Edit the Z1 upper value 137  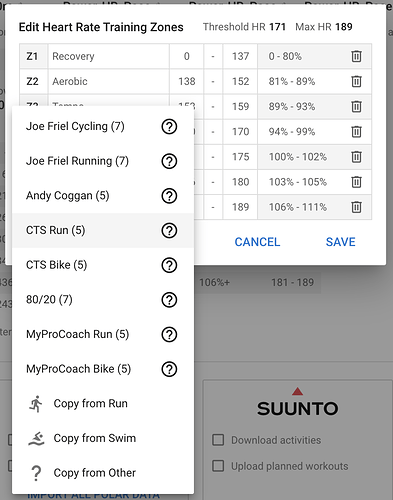click(x=240, y=56)
